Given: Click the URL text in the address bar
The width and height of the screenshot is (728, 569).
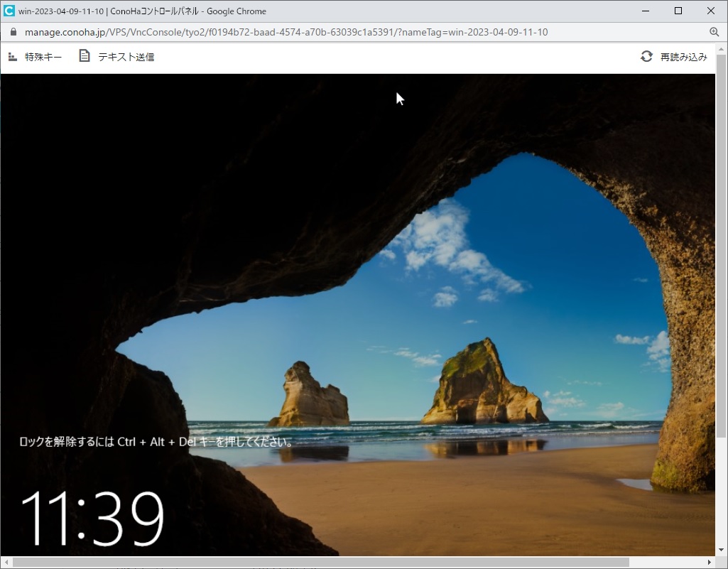Looking at the screenshot, I should click(286, 32).
